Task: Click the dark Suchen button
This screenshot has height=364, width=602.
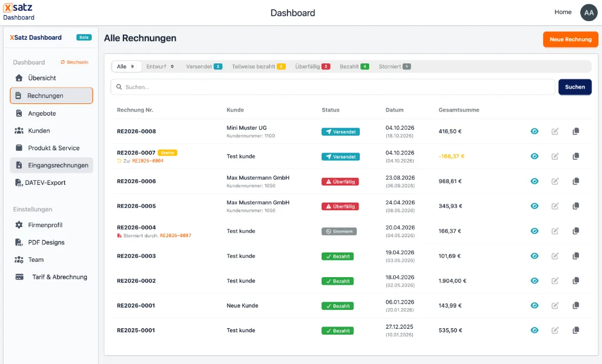Action: (575, 87)
